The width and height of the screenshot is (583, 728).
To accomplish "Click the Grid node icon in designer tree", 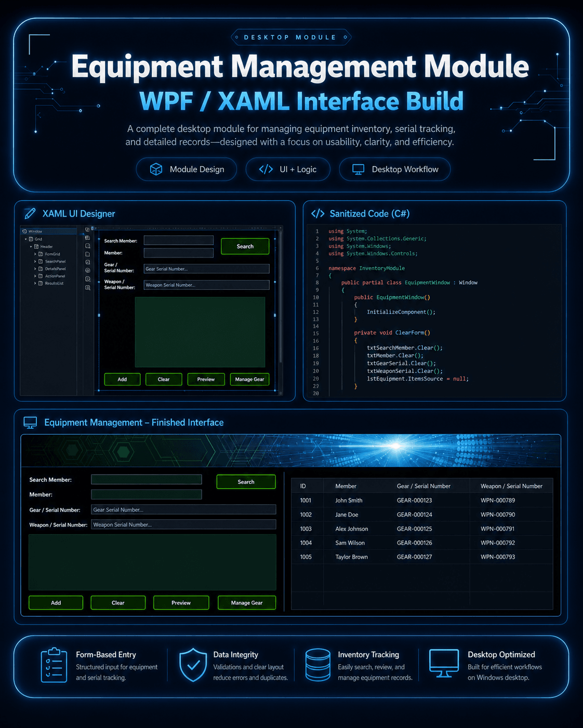I will [x=31, y=239].
